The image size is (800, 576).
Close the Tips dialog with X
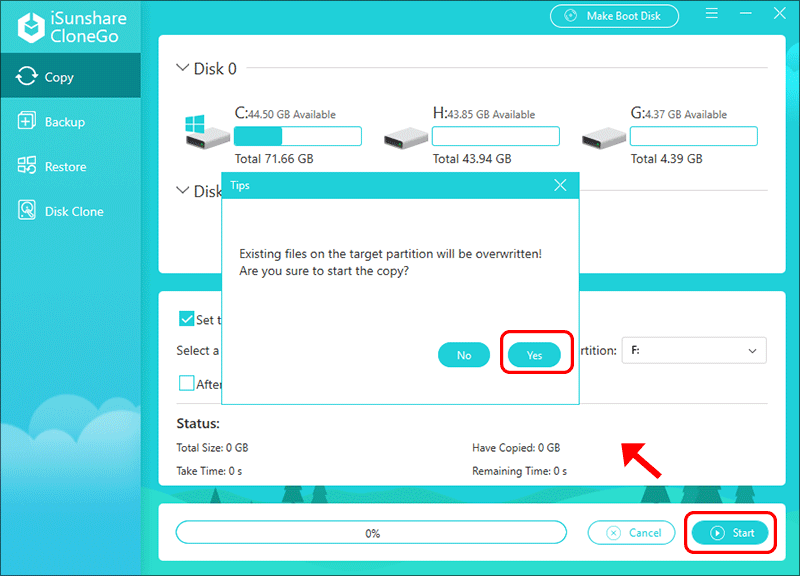point(560,185)
